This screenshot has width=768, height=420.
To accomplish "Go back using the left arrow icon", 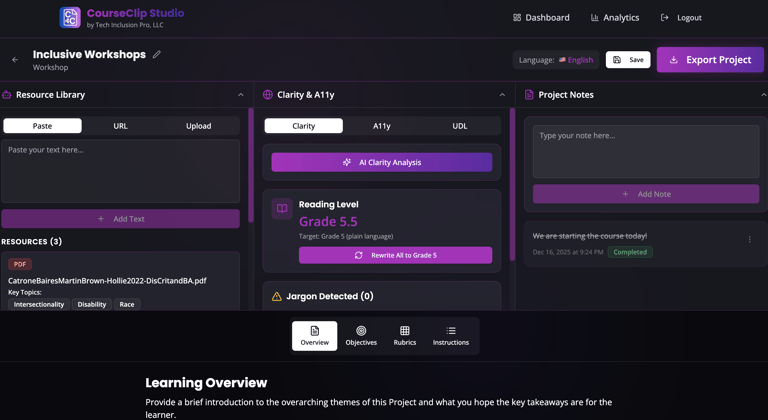I will (x=15, y=60).
